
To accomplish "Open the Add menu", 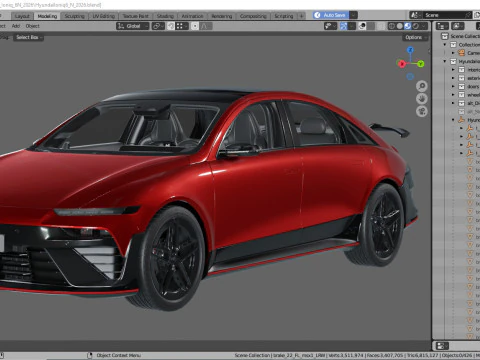I will (16, 26).
